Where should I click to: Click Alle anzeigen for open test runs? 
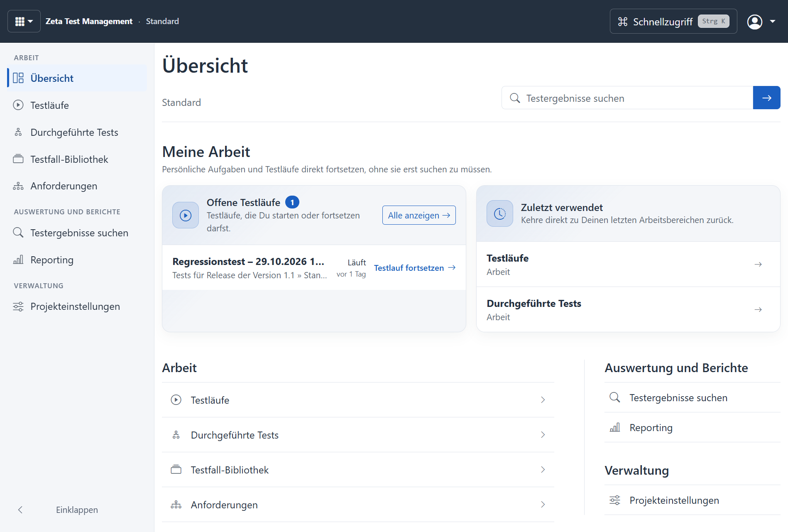(419, 215)
